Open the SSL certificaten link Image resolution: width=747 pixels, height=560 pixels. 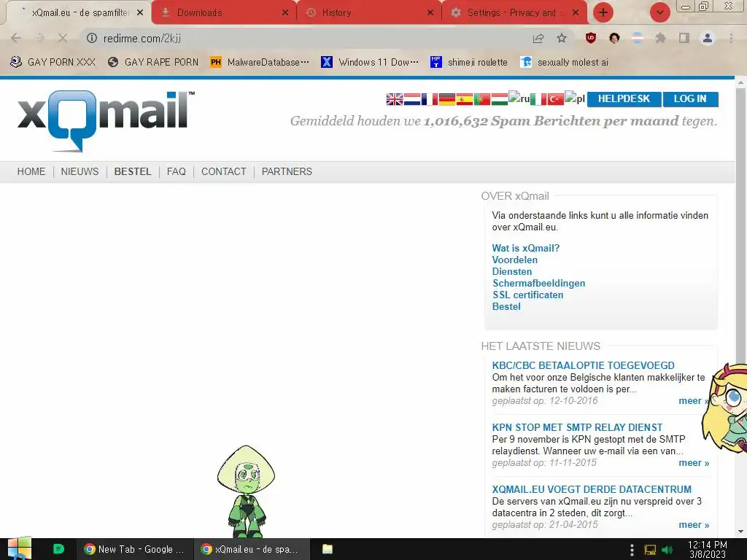pyautogui.click(x=527, y=295)
